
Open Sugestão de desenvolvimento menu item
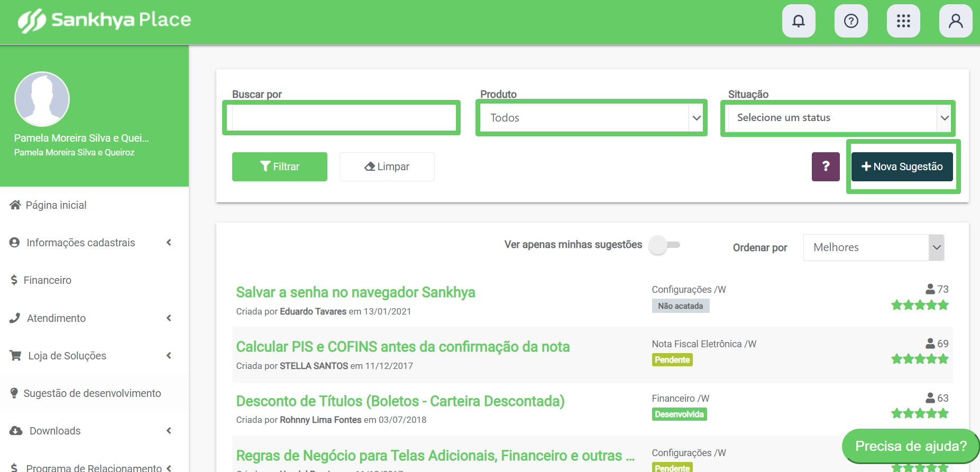tap(94, 393)
